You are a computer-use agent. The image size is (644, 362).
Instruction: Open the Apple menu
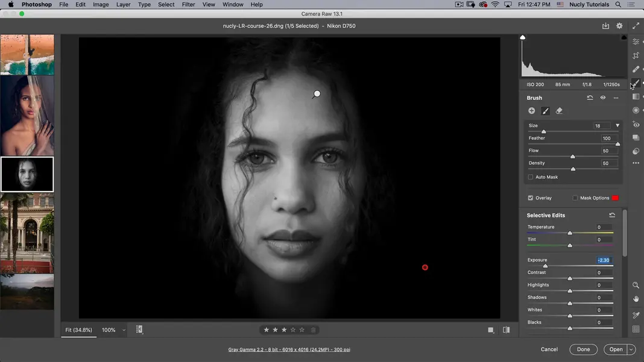coord(11,4)
